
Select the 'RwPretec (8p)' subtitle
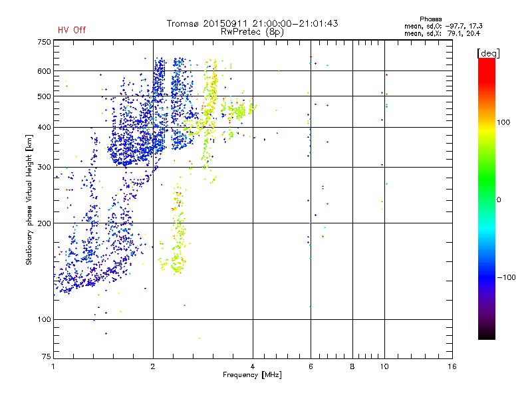click(x=252, y=32)
